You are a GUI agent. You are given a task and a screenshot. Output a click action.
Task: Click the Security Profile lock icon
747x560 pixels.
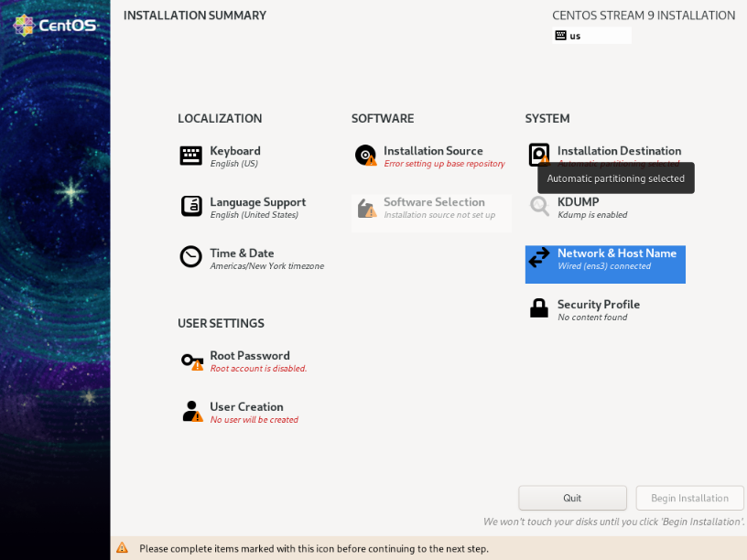(539, 308)
